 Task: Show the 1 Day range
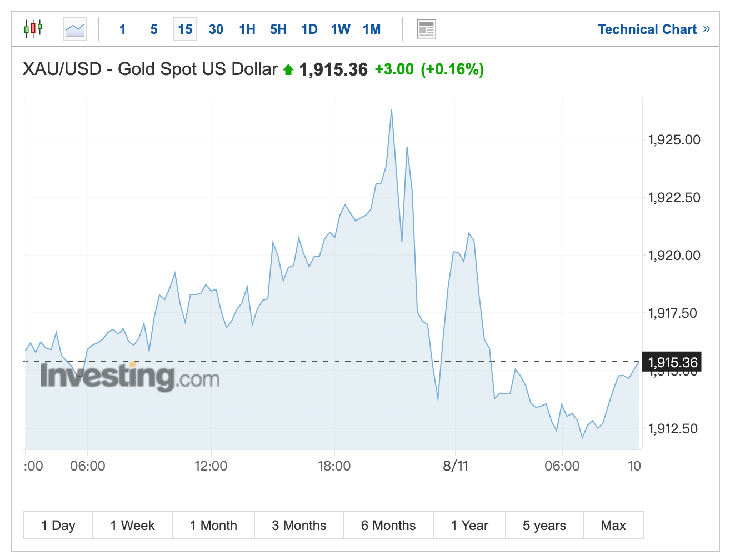58,526
